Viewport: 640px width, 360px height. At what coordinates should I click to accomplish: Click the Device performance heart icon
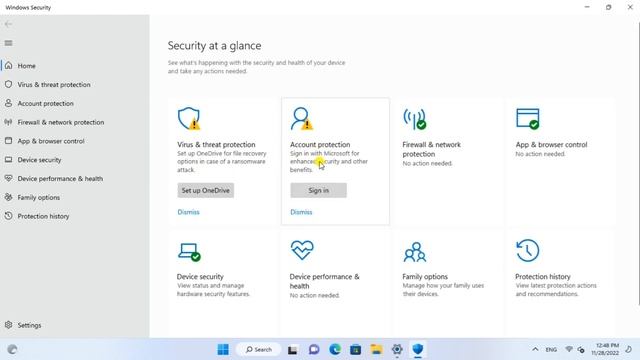(x=302, y=250)
